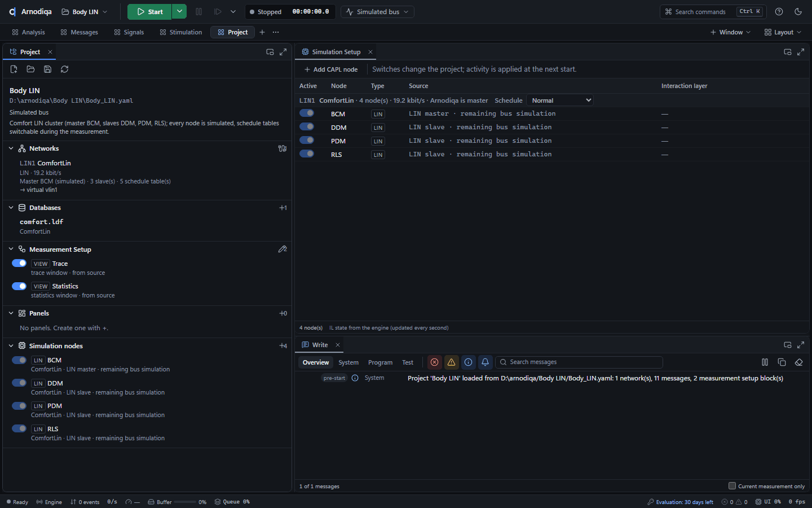812x508 pixels.
Task: Pause Write output with pause icon
Action: click(765, 362)
